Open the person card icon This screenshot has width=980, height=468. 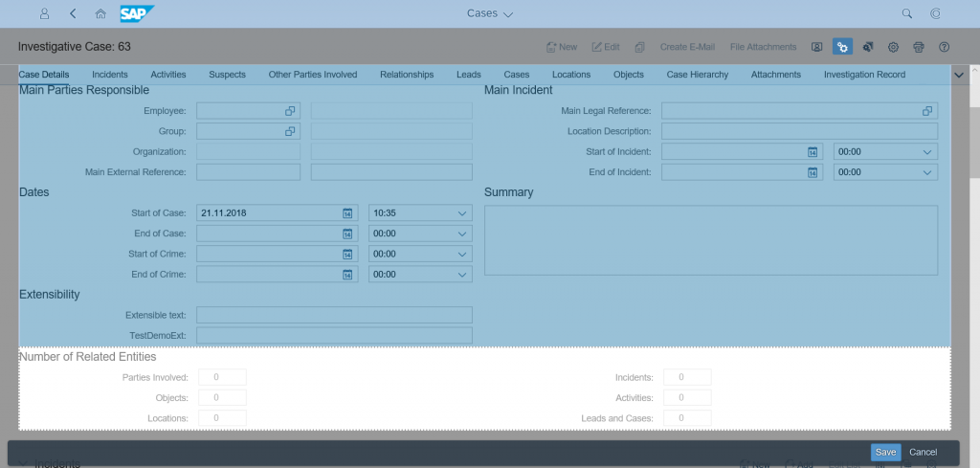(x=816, y=47)
